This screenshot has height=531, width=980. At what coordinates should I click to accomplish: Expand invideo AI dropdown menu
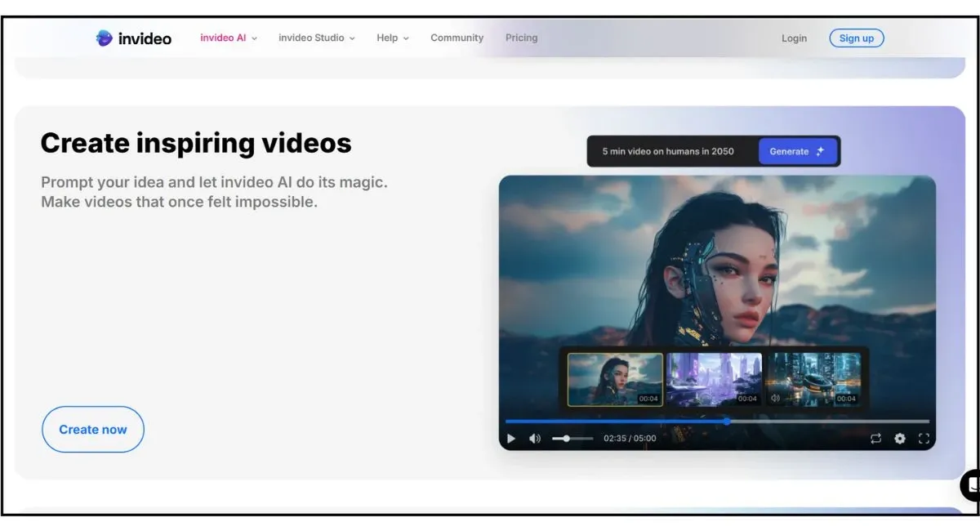(229, 38)
